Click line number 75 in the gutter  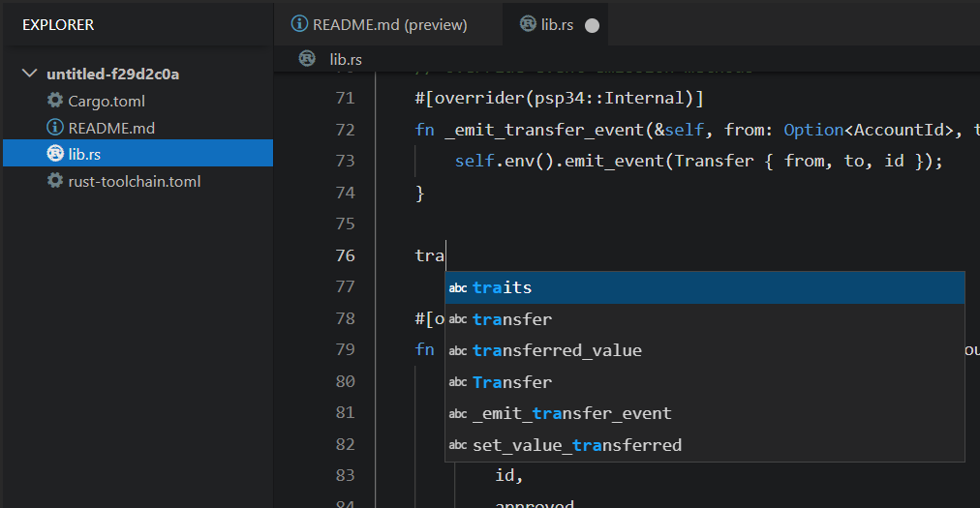point(344,224)
